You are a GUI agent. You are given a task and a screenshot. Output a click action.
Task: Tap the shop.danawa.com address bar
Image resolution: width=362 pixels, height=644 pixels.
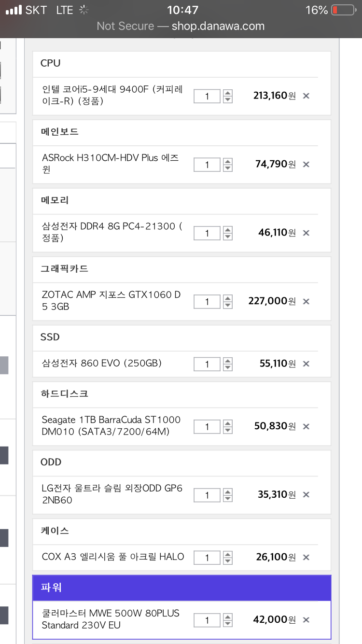181,26
